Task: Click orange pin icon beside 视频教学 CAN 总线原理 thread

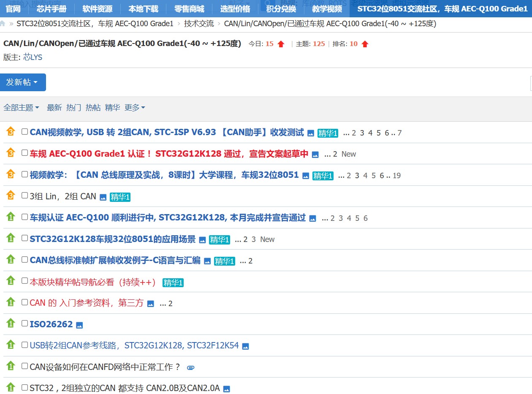Action: tap(11, 174)
